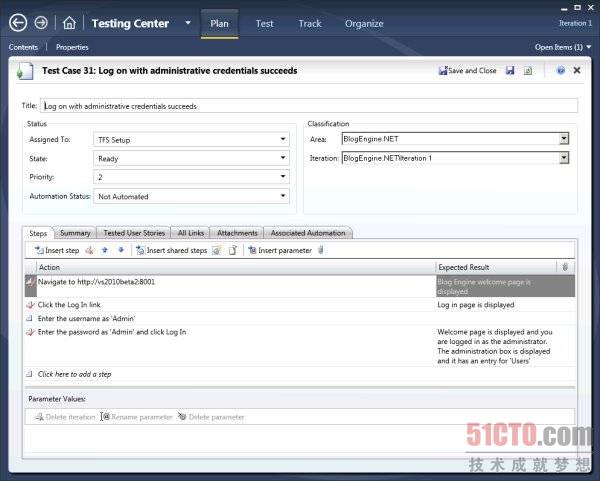Click the step icon for 'Navigate to http://vs2010beta2:8001'

30,282
